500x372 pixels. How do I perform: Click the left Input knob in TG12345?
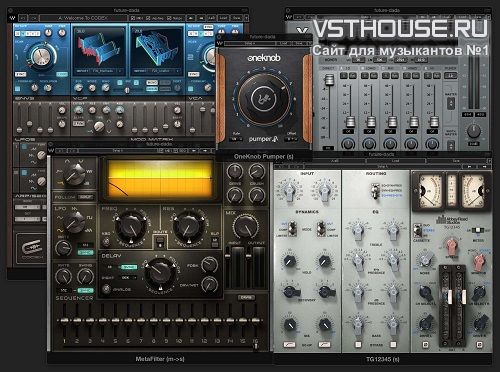pos(290,191)
